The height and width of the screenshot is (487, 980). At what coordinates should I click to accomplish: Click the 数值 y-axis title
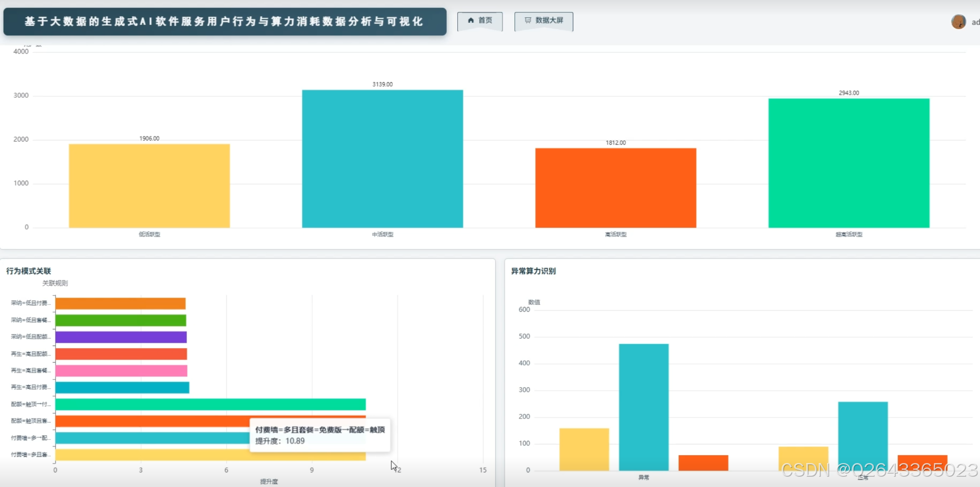click(x=534, y=302)
